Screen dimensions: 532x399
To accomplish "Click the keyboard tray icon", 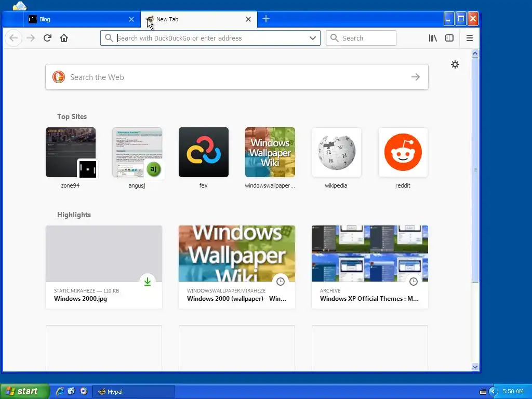I will tap(483, 392).
